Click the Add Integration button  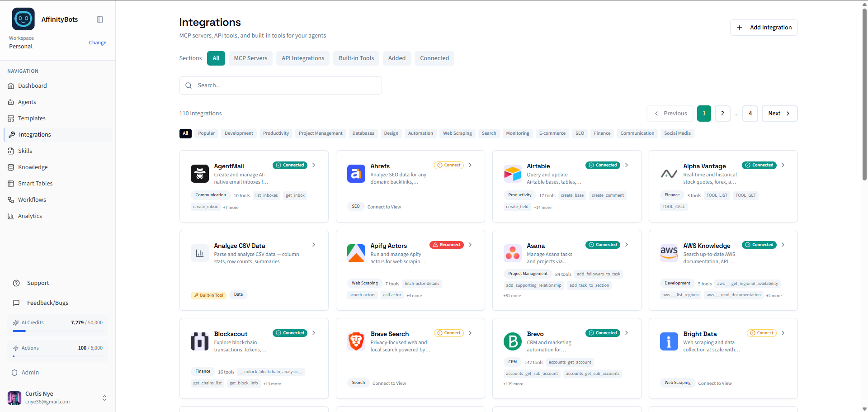click(764, 27)
